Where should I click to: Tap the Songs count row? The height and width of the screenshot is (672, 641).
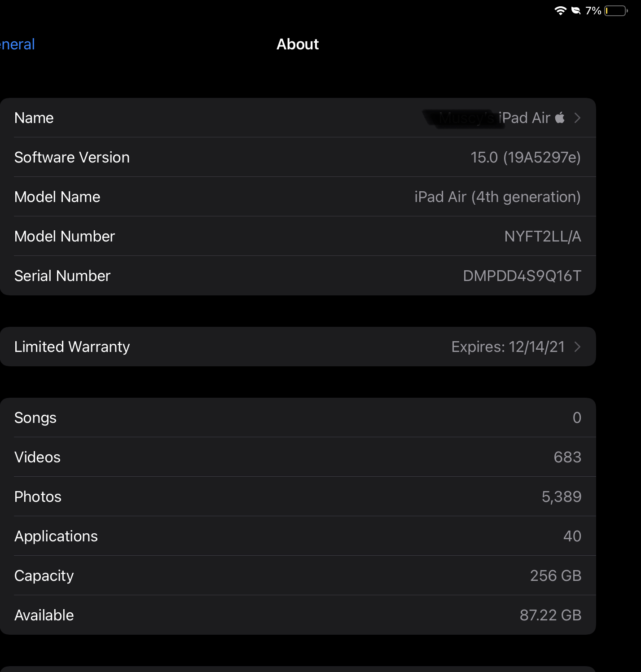click(298, 417)
